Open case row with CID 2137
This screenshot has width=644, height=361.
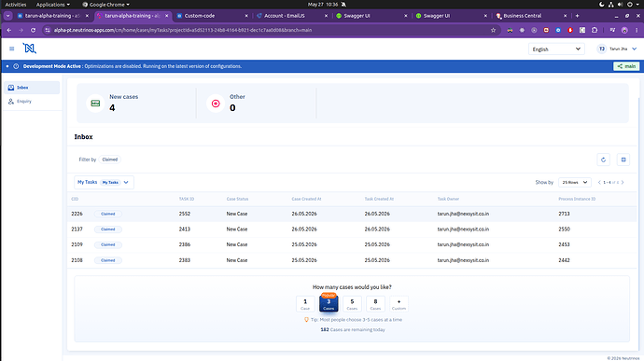coord(352,229)
